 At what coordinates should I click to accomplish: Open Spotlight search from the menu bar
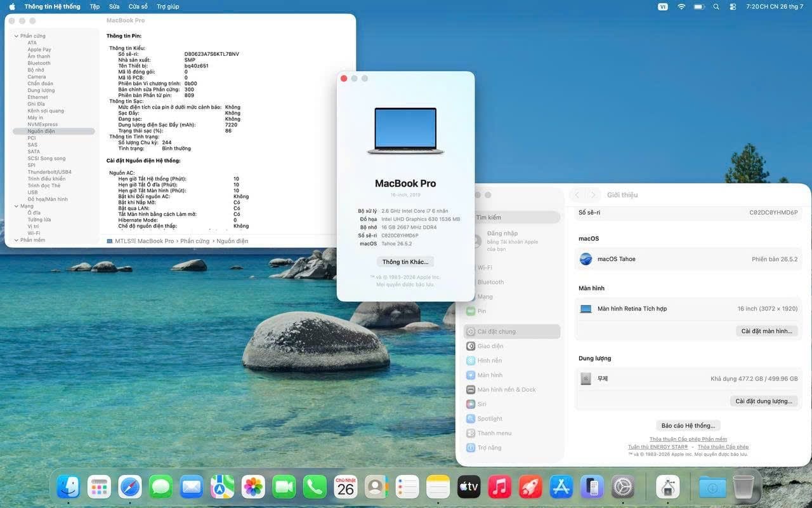tap(716, 6)
